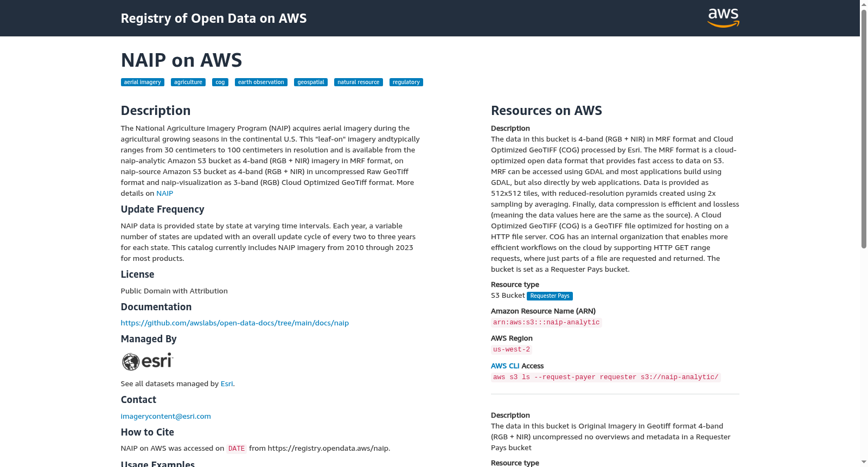Screen dimensions: 868x467
Task: Click the 'S3 Bucket' resource type text
Action: point(508,296)
